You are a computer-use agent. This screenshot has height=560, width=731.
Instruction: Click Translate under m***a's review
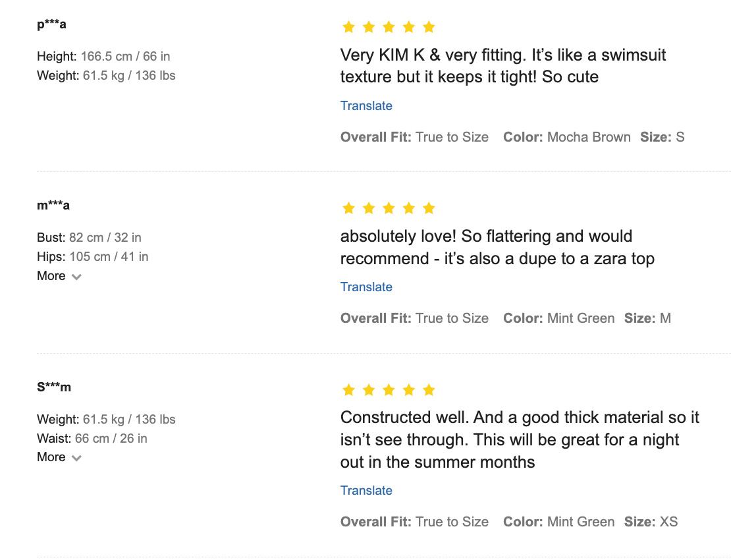tap(366, 287)
